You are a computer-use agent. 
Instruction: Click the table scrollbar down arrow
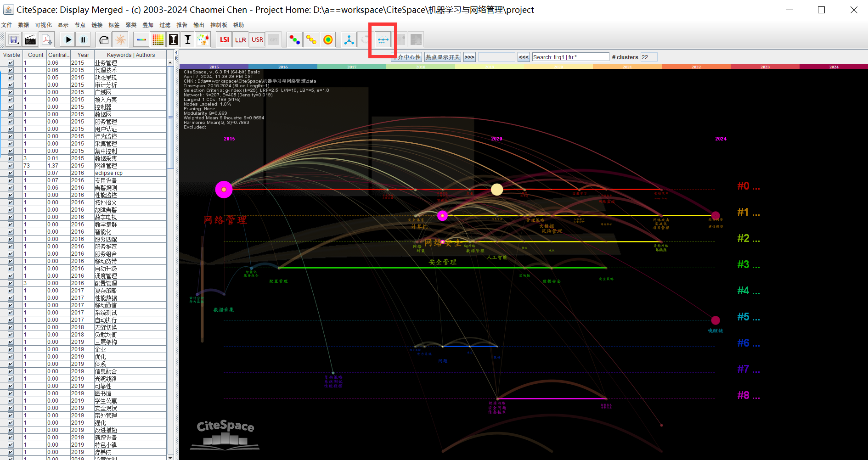pyautogui.click(x=170, y=457)
